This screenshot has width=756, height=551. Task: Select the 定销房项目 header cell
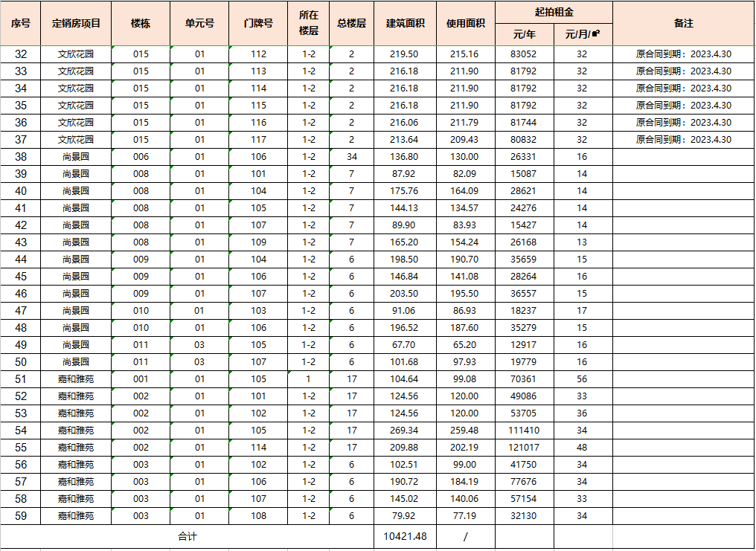pyautogui.click(x=76, y=23)
